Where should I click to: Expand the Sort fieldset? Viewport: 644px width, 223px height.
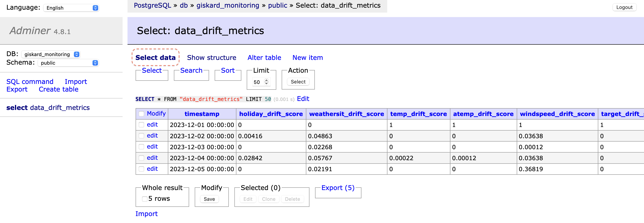coord(228,71)
